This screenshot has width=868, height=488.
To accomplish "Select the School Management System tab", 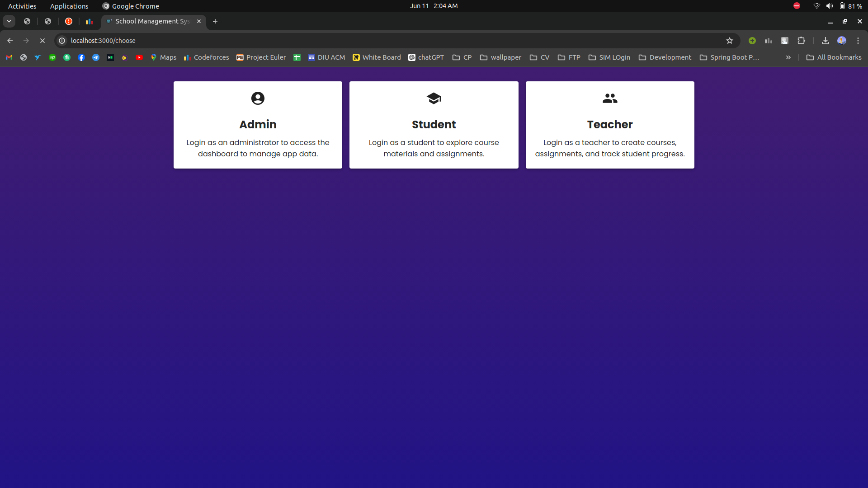I will [152, 21].
